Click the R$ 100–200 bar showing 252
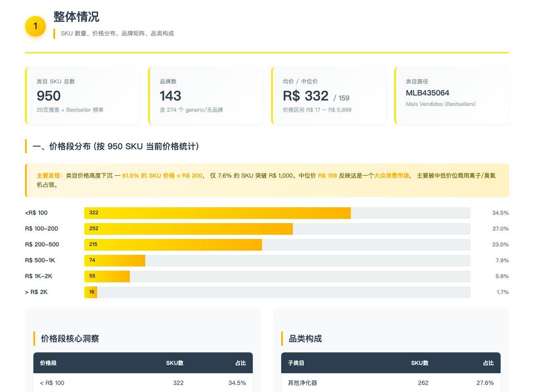 coord(189,229)
